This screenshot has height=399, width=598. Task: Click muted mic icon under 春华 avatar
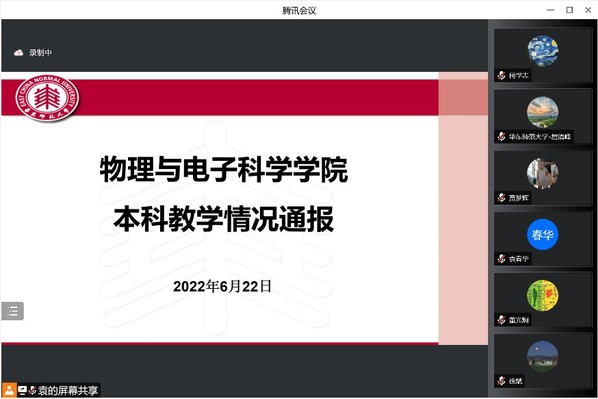coord(502,259)
